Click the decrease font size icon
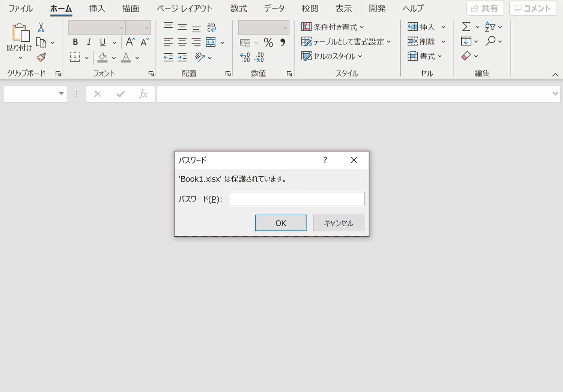Viewport: 563px width, 392px height. point(145,42)
